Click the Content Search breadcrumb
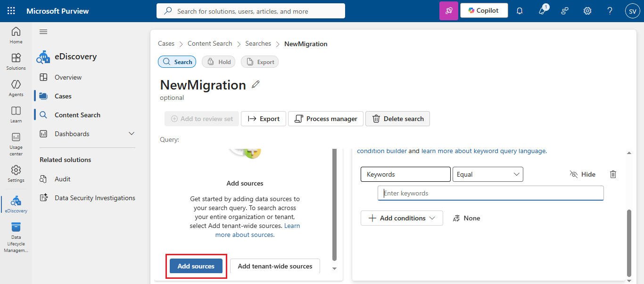644x284 pixels. pos(210,43)
